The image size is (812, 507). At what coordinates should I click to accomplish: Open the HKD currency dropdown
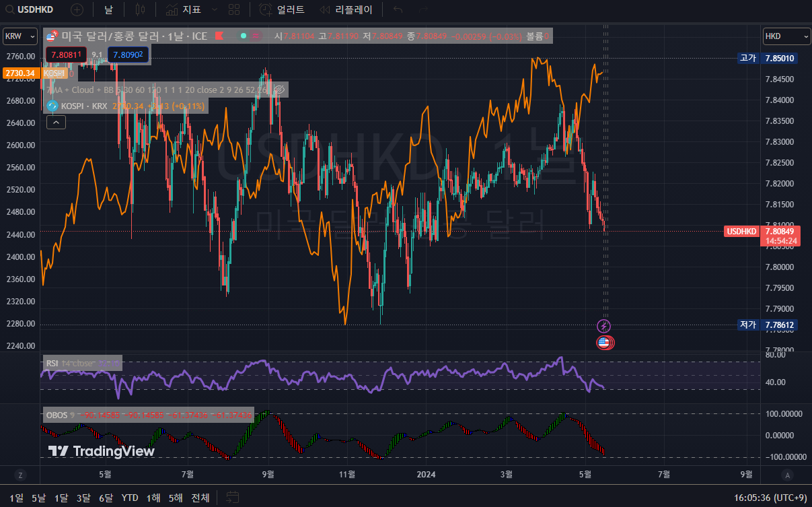(x=786, y=36)
